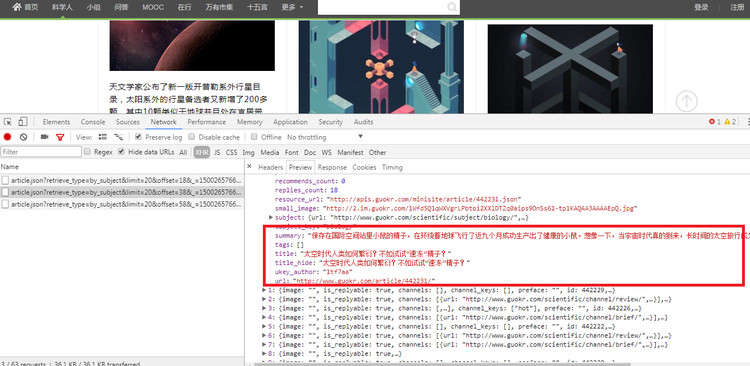Click the home 首页 icon in navbar
Viewport: 750px width, 366px height.
click(17, 7)
